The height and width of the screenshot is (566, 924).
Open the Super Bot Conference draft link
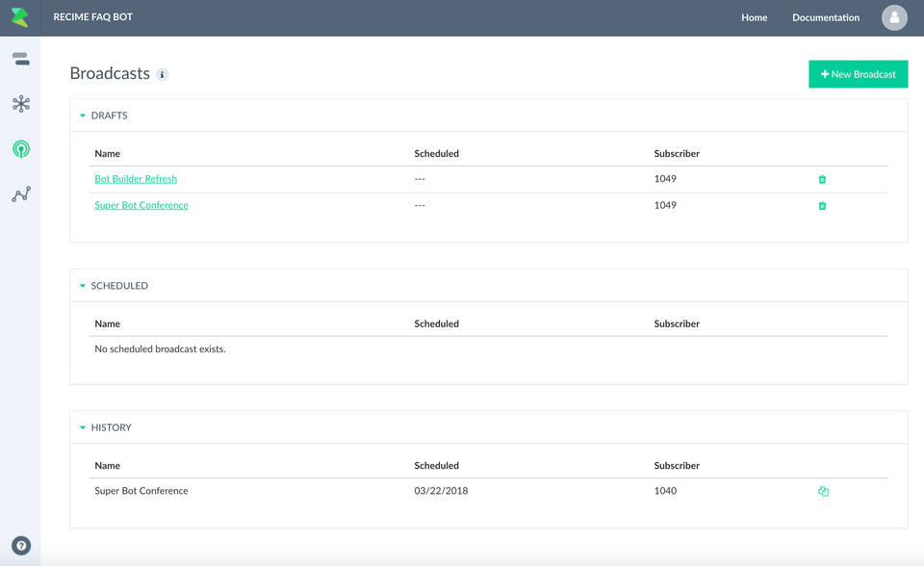point(141,205)
